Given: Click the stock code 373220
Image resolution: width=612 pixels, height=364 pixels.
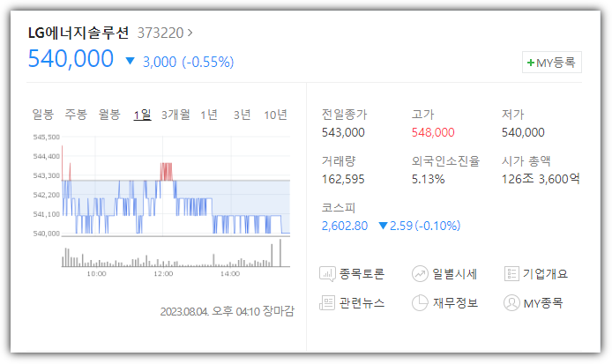Looking at the screenshot, I should 160,33.
